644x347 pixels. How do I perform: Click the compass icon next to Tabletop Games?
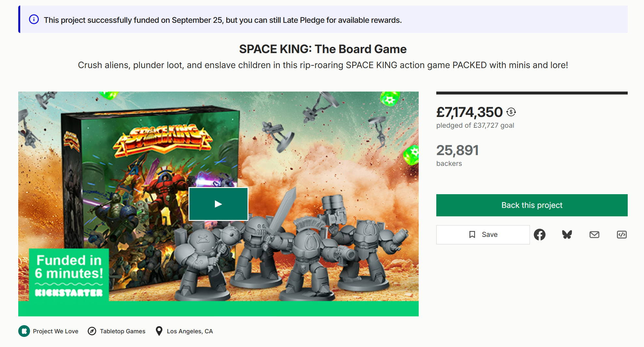(x=92, y=331)
